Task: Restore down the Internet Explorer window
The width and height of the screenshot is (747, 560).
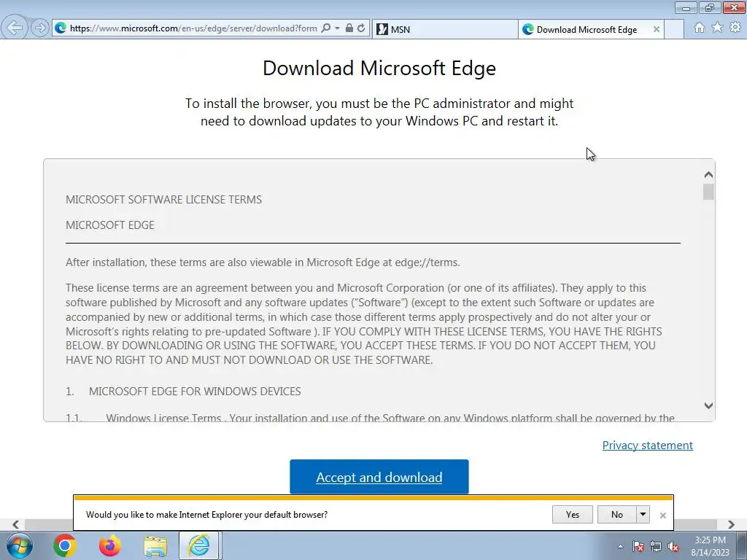Action: point(710,7)
